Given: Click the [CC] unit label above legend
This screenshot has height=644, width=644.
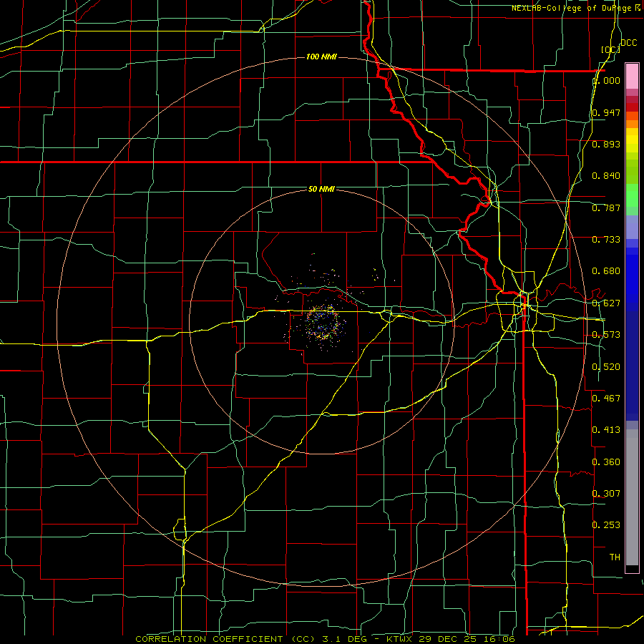Looking at the screenshot, I should (x=610, y=49).
